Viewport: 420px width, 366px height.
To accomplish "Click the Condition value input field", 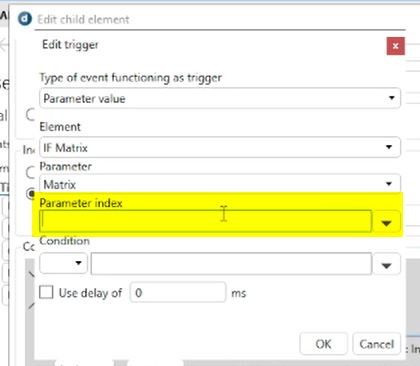I will 231,264.
